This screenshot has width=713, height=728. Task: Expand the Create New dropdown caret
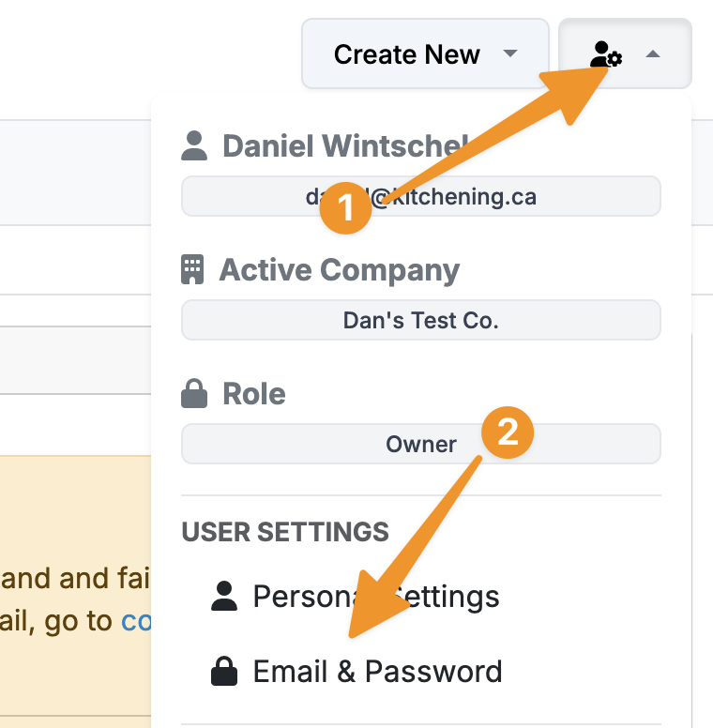point(510,53)
